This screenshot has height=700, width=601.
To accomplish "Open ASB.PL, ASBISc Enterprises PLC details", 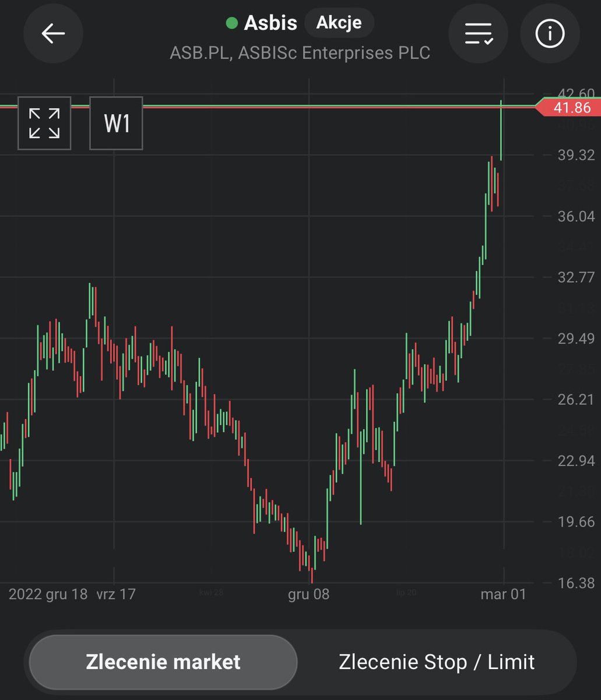I will pyautogui.click(x=300, y=53).
